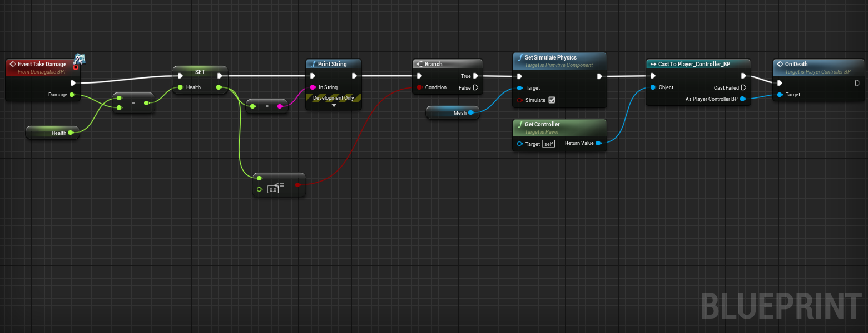The width and height of the screenshot is (868, 333).
Task: Click the Cast To Player_Controller_BP arrow icon
Action: tap(653, 64)
